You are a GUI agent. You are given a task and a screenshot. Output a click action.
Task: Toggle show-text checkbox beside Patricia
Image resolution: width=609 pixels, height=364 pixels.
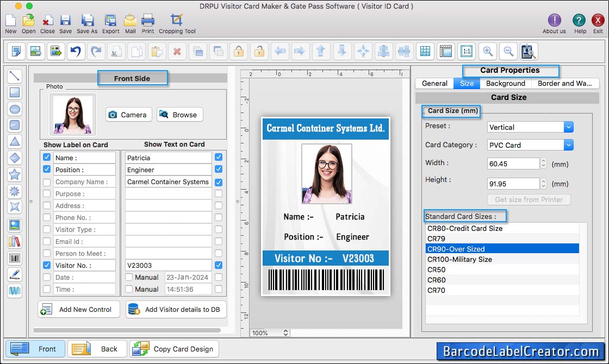(219, 157)
